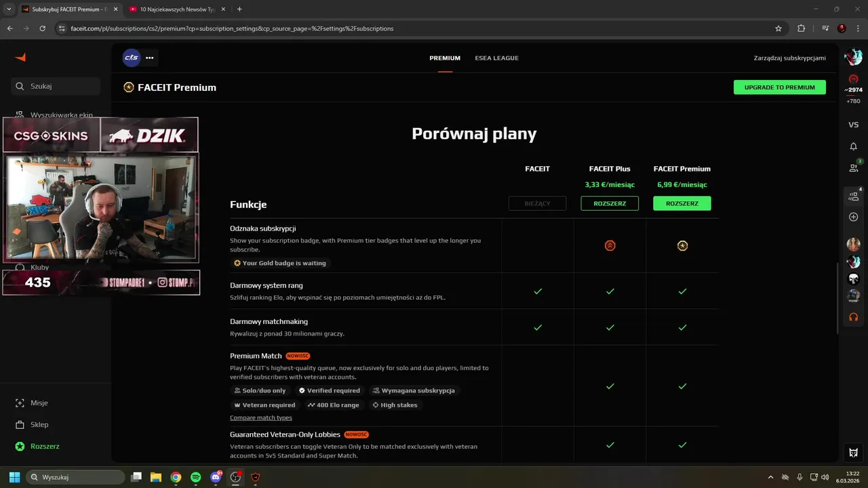This screenshot has width=868, height=488.
Task: Open the notifications bell icon
Action: tap(853, 146)
